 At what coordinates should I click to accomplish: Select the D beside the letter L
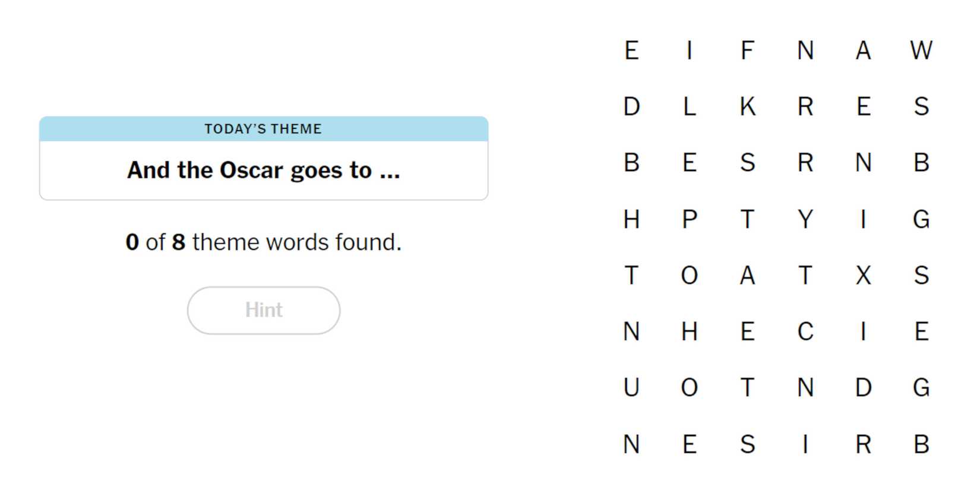pos(631,107)
